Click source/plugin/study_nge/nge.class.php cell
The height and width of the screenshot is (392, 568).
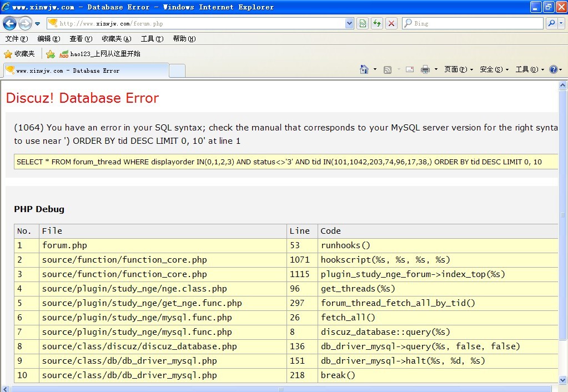[163, 289]
